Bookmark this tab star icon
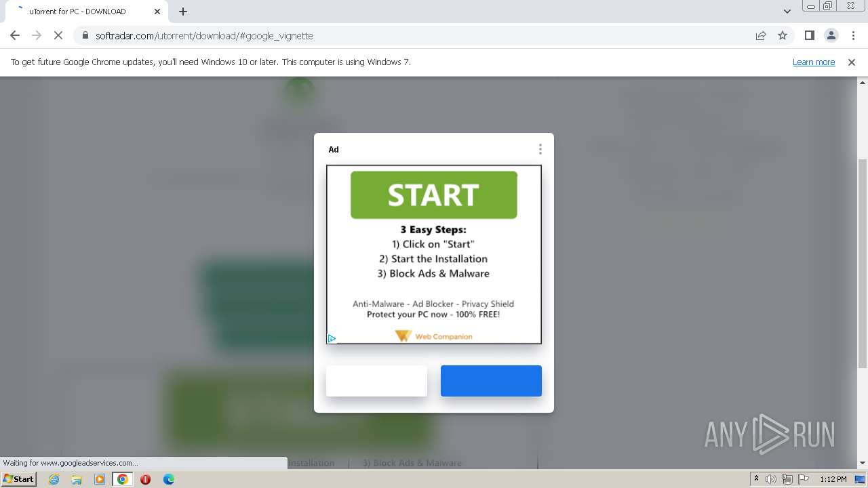Image resolution: width=868 pixels, height=488 pixels. tap(783, 35)
